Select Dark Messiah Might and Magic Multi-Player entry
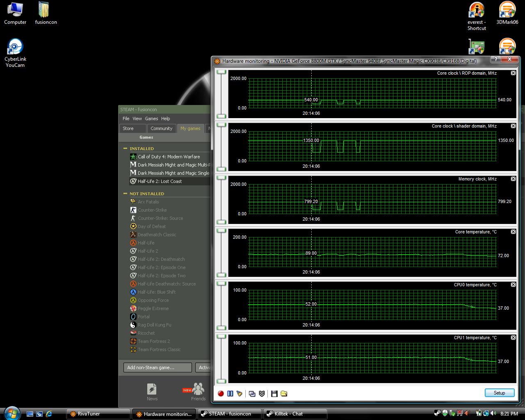Screen dimensions: 525x420 [x=169, y=165]
